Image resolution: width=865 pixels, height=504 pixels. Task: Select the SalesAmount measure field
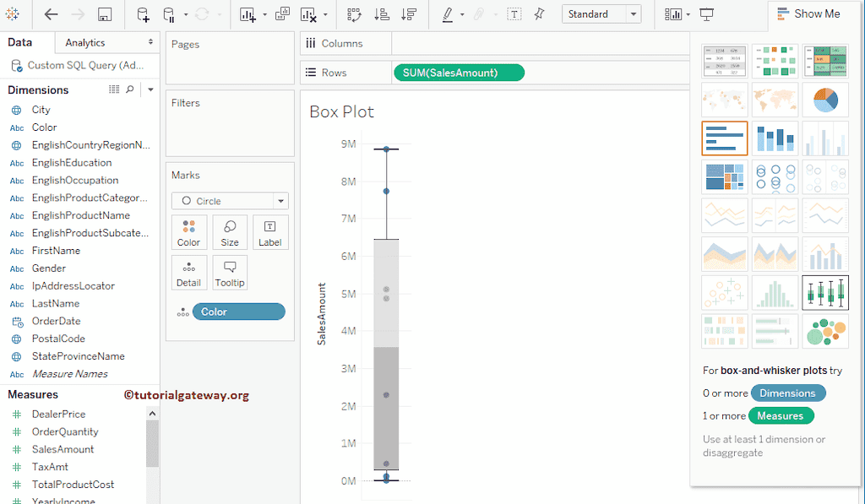click(x=63, y=449)
